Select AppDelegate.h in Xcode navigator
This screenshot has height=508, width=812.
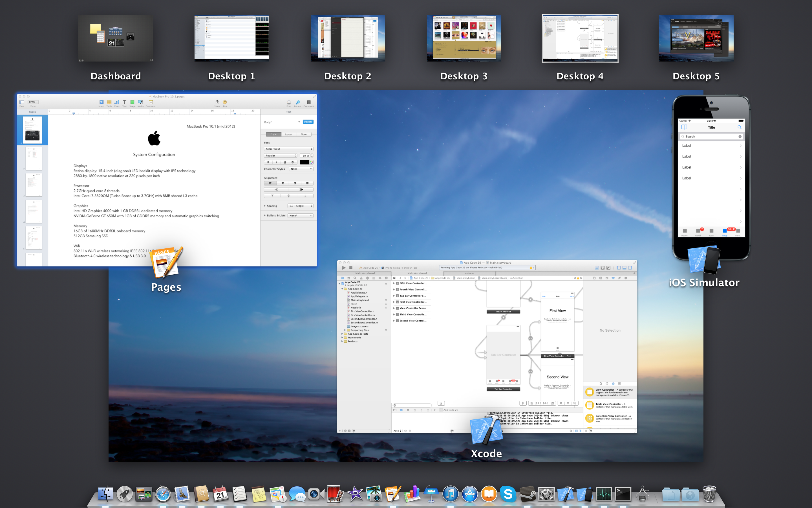[359, 293]
